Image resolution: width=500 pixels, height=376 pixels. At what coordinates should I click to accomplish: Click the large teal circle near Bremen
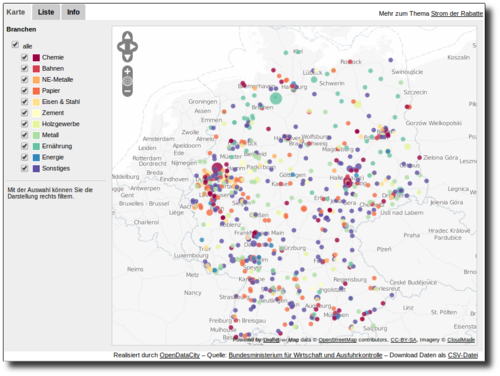coord(276,98)
